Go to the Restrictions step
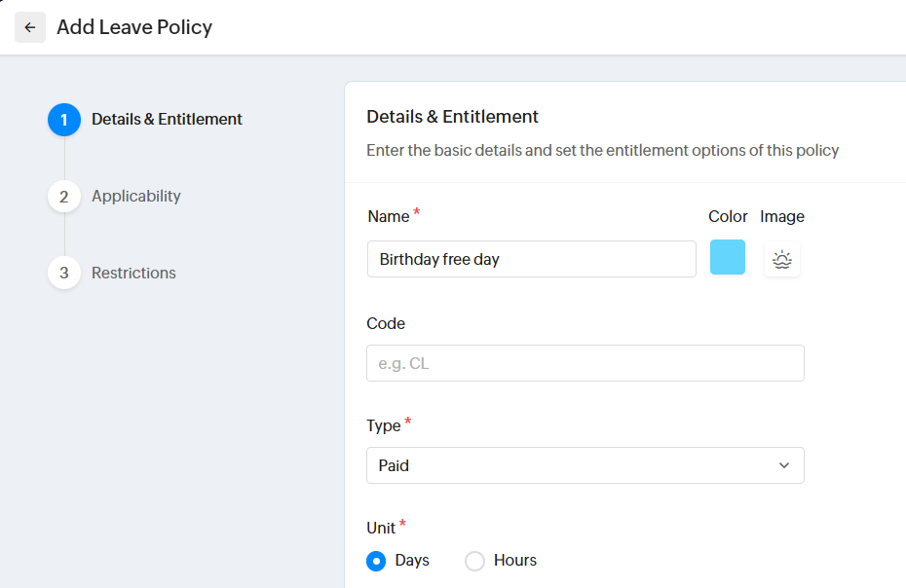 133,274
